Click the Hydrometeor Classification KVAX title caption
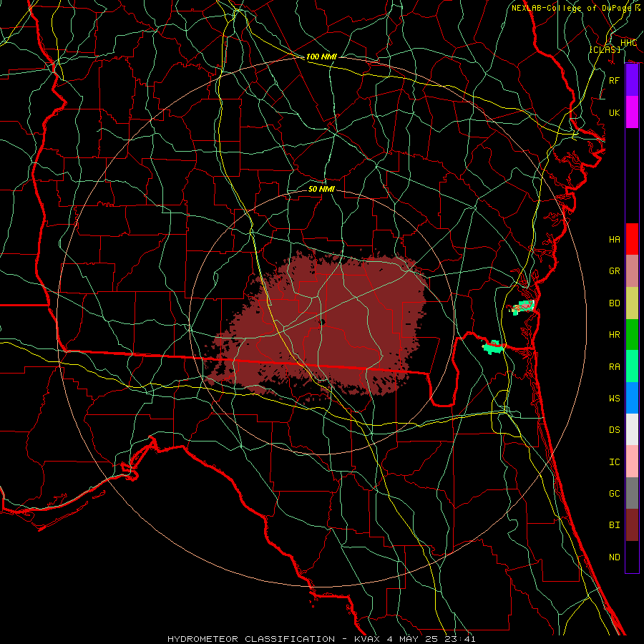The width and height of the screenshot is (644, 644). pyautogui.click(x=321, y=639)
